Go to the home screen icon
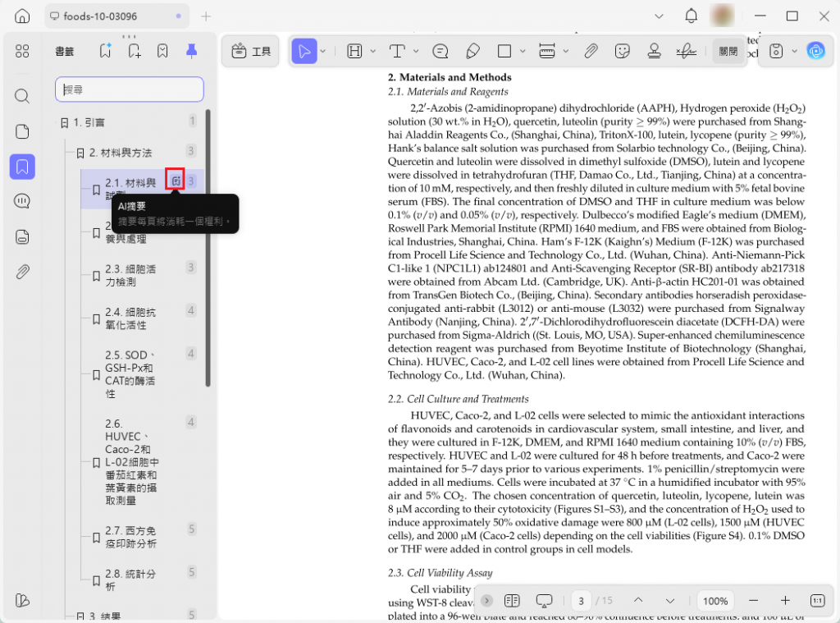 [x=22, y=16]
